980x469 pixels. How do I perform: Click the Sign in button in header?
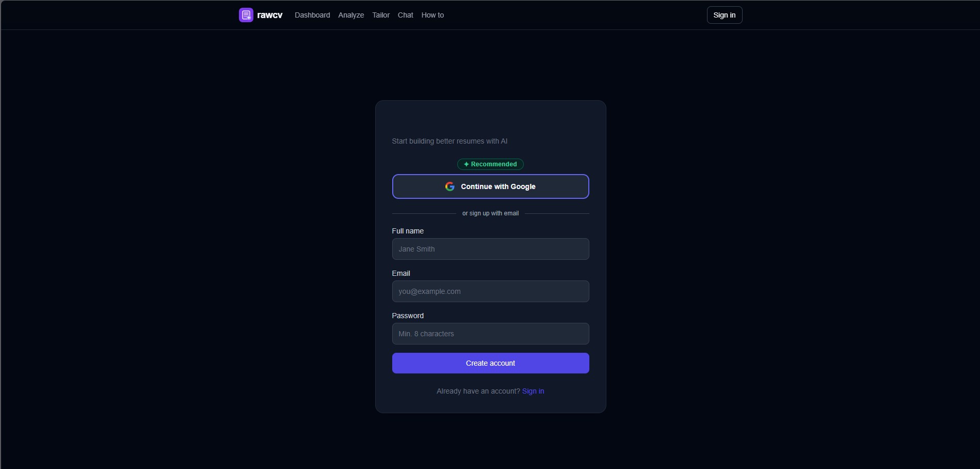[x=725, y=15]
